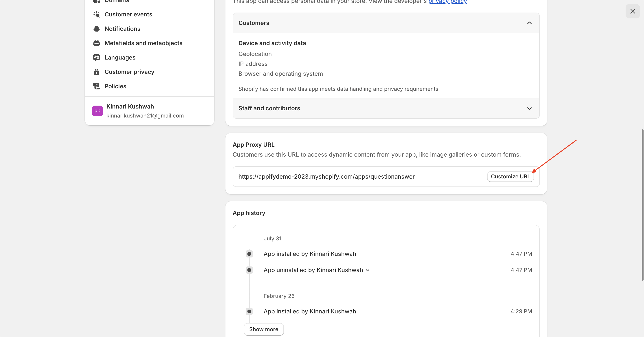The width and height of the screenshot is (644, 337).
Task: Click the email kinnarikushwah21@gmail.com
Action: click(x=145, y=115)
